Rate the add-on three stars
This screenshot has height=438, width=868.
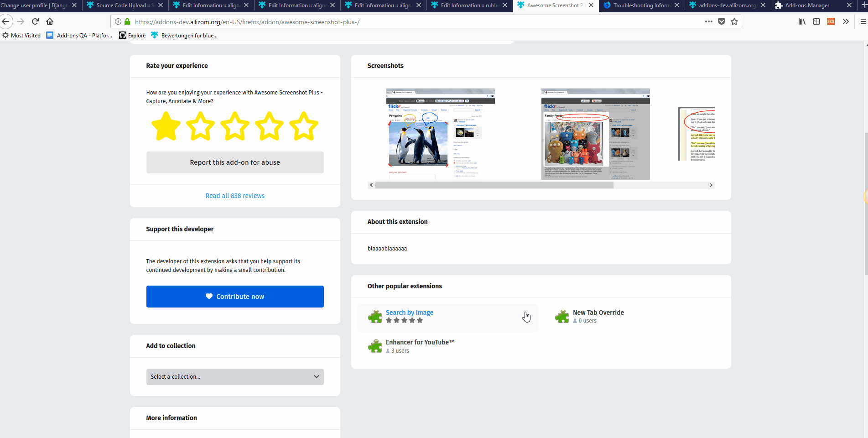(x=235, y=126)
